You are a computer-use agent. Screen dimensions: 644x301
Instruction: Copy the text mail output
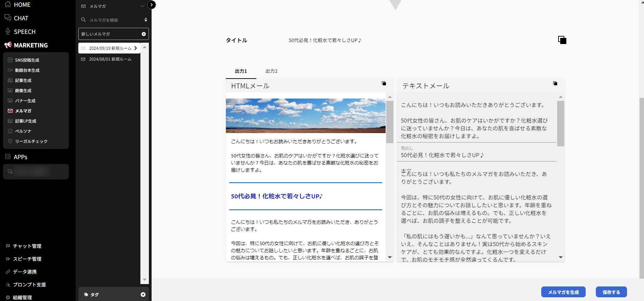(x=555, y=83)
